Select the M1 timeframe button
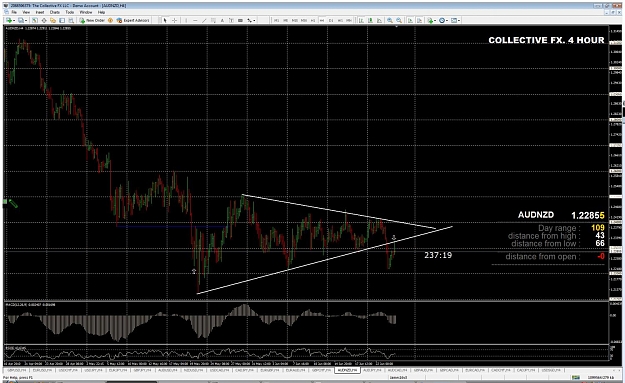The image size is (625, 383). point(276,20)
